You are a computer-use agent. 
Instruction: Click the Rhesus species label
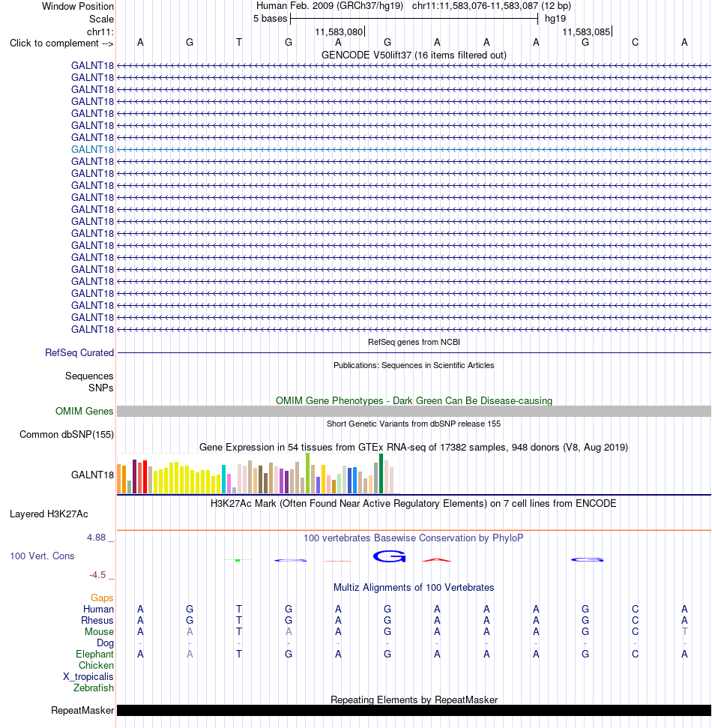pos(97,621)
